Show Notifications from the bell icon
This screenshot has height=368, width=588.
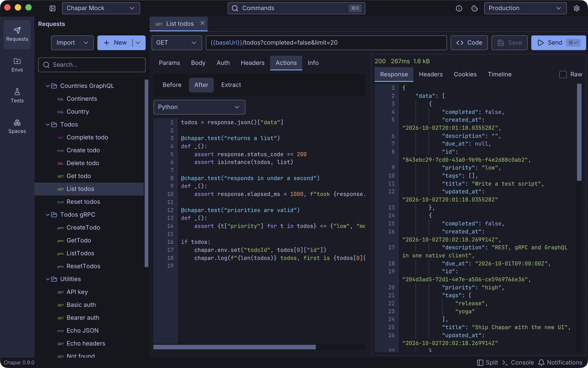click(x=560, y=362)
